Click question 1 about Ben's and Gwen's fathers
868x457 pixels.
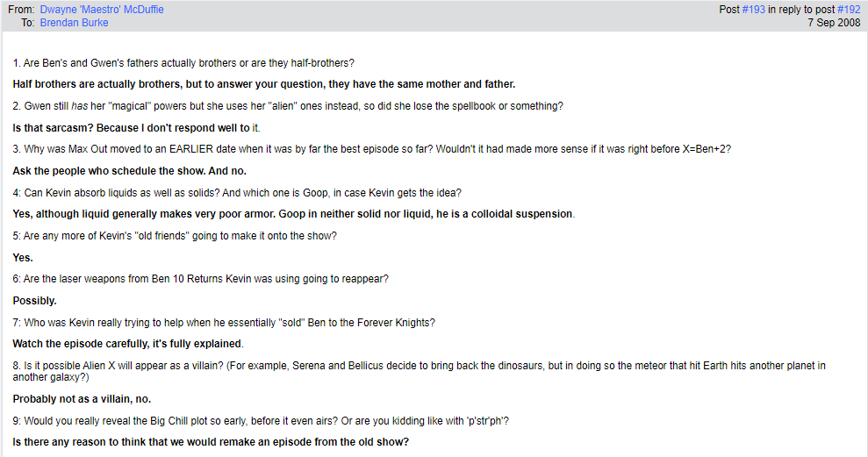point(183,63)
